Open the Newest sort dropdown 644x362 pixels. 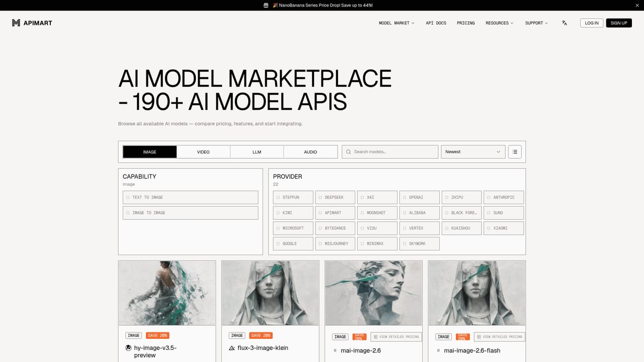pyautogui.click(x=473, y=152)
